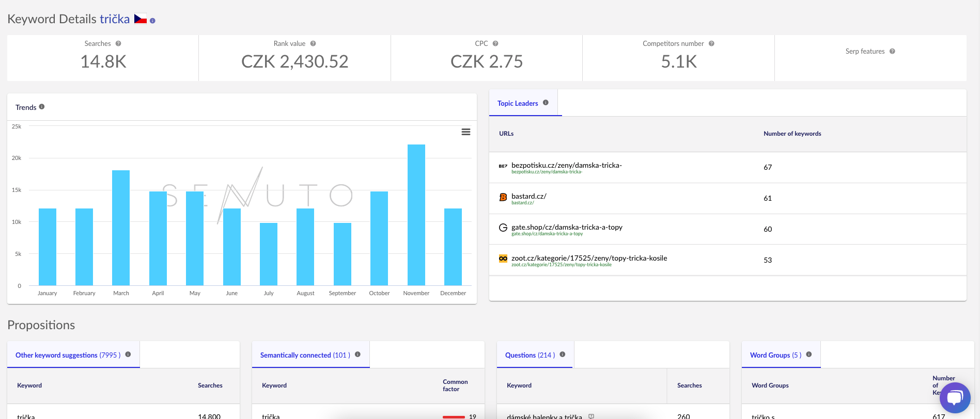Viewport: 980px width, 419px height.
Task: Click the February bar in Trends chart
Action: click(x=84, y=247)
